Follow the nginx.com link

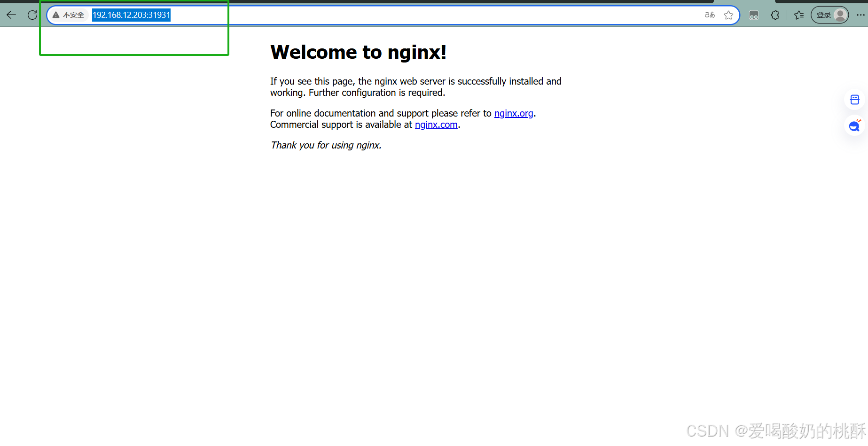point(436,125)
